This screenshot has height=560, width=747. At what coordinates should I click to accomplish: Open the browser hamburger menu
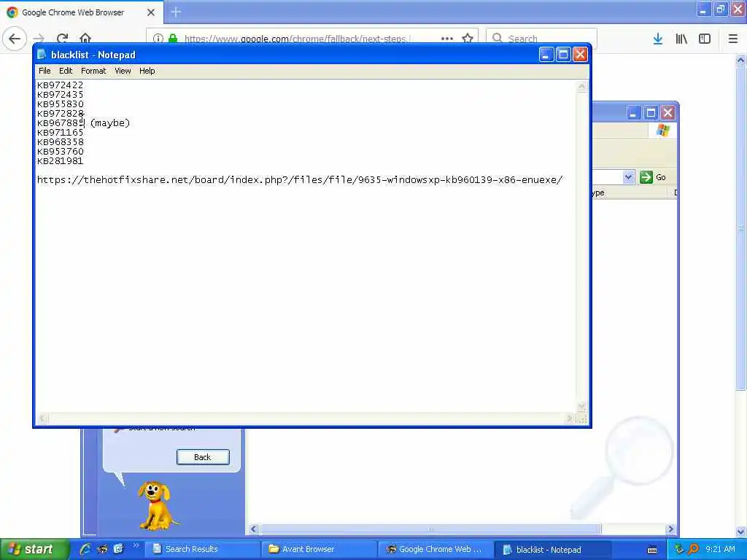pyautogui.click(x=733, y=39)
